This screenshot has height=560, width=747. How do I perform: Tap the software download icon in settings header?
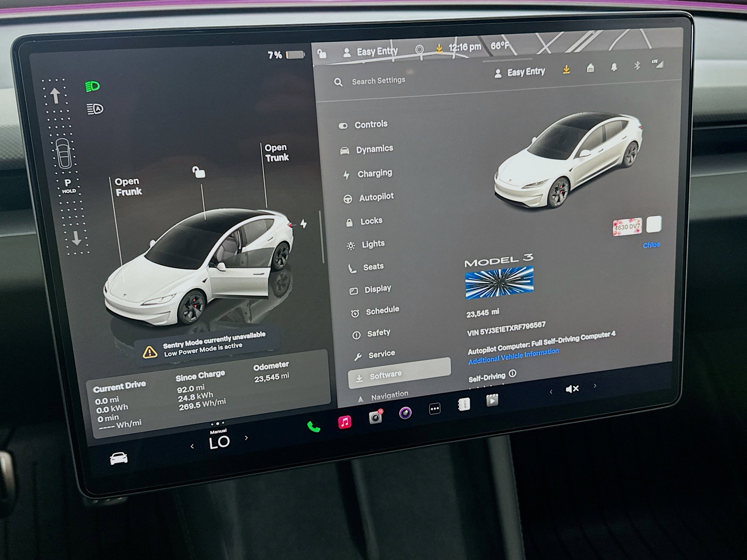(566, 69)
